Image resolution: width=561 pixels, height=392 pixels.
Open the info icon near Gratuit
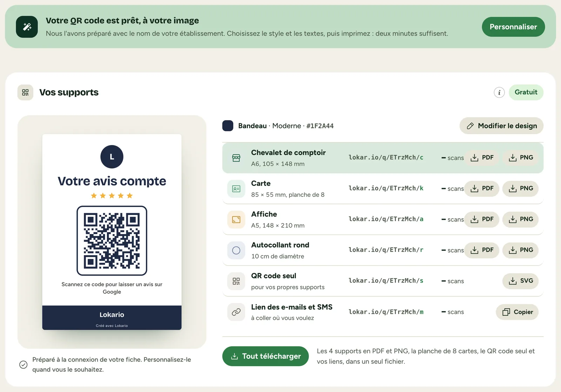coord(499,92)
